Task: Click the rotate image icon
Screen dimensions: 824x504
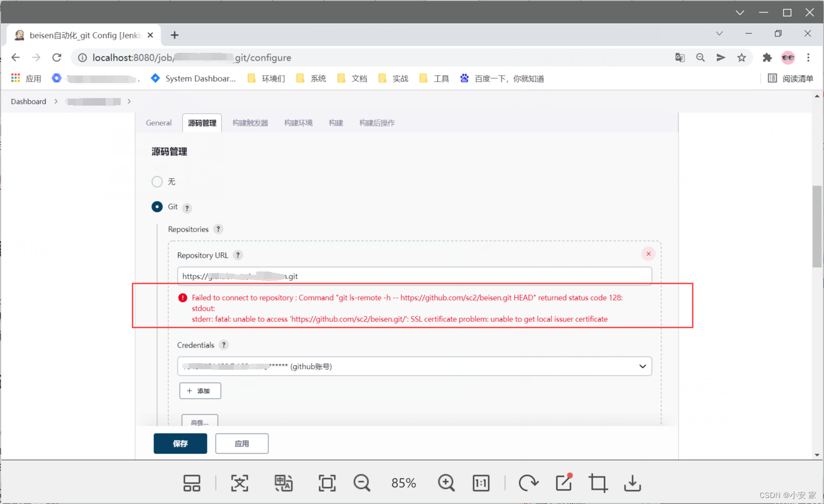Action: (x=528, y=483)
